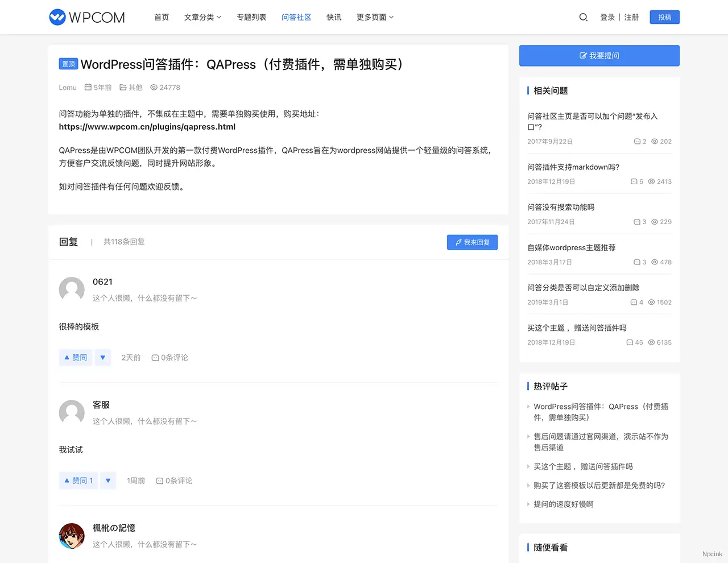The width and height of the screenshot is (728, 563).
Task: Click the comment bubble icon on 0621's reply
Action: (x=155, y=358)
